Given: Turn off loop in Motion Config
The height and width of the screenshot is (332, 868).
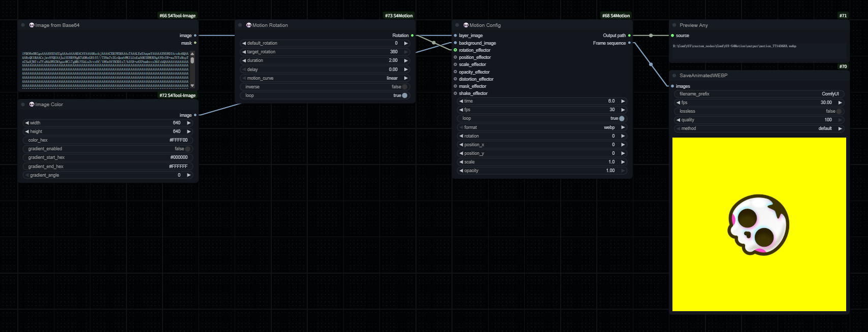Looking at the screenshot, I should coord(621,118).
